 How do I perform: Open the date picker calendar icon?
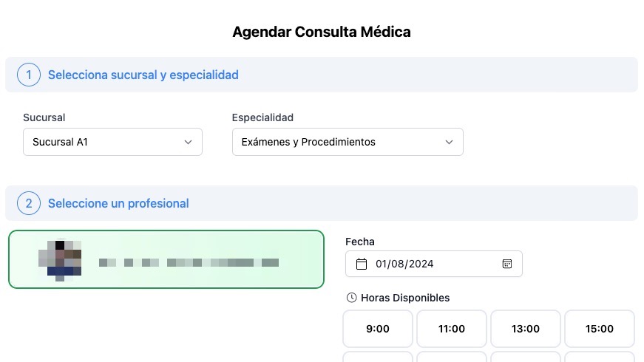click(x=507, y=264)
